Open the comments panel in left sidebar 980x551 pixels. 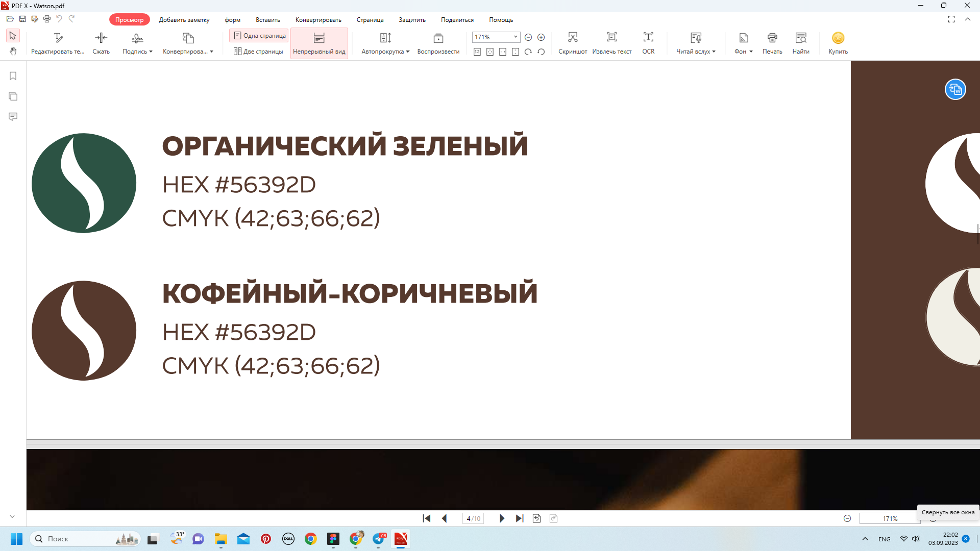[13, 117]
